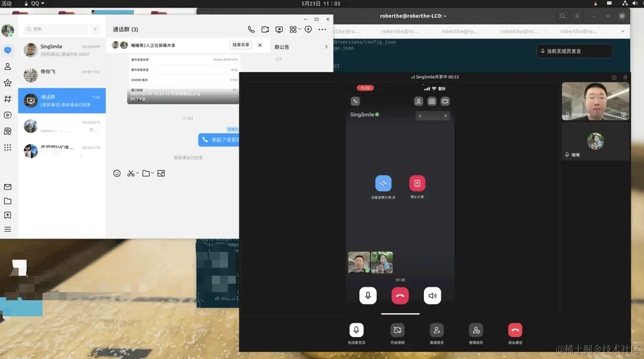Open the bookmark collection icon in QQ sidebar
The width and height of the screenshot is (644, 359).
click(x=7, y=216)
